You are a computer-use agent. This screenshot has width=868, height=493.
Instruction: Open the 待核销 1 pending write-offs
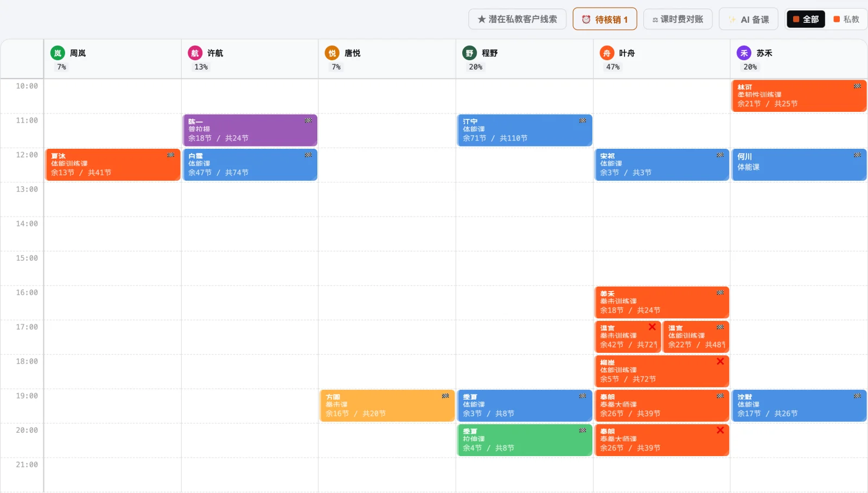(605, 19)
